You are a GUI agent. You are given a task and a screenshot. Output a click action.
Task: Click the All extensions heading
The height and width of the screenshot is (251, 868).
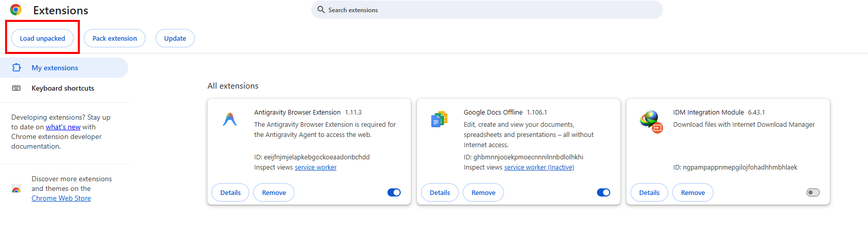click(x=233, y=86)
